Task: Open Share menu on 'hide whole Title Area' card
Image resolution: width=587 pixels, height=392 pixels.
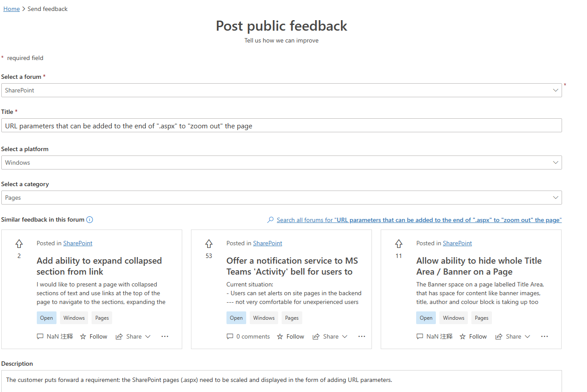Action: pyautogui.click(x=513, y=336)
